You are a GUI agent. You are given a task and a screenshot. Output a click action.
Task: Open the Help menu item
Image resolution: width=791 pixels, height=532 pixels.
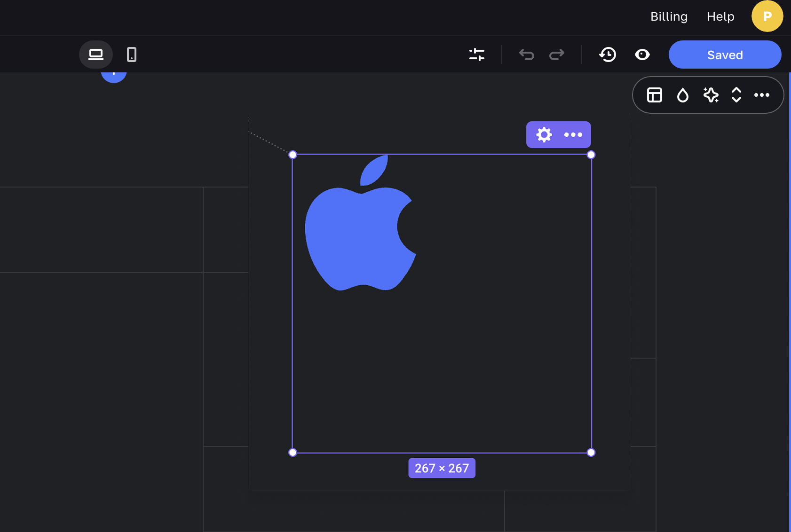pos(720,16)
